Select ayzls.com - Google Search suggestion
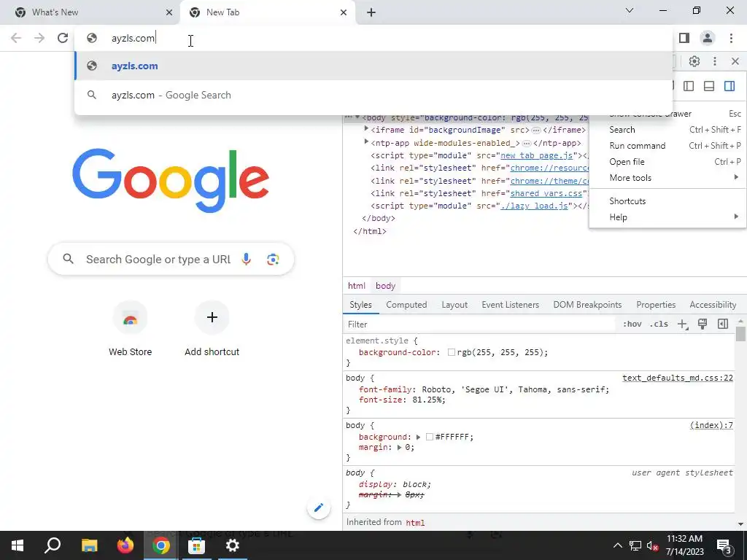Viewport: 747px width, 560px height. coord(373,96)
